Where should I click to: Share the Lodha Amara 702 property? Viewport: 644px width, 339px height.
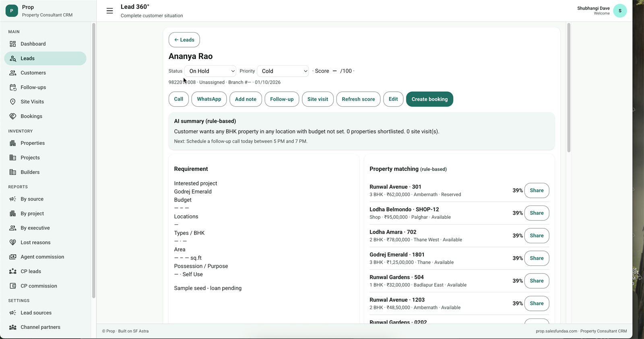click(x=537, y=236)
